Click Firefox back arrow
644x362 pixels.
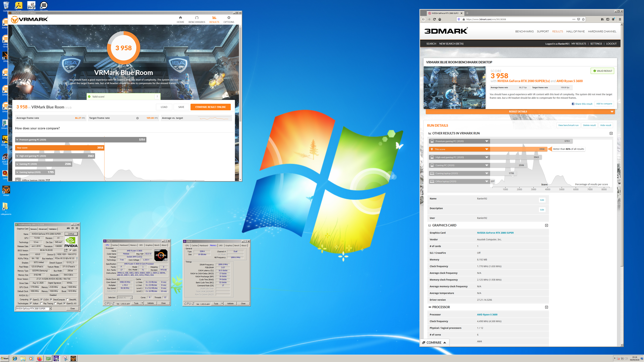click(x=423, y=19)
